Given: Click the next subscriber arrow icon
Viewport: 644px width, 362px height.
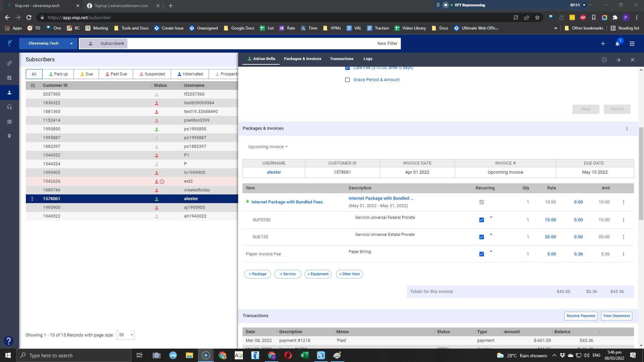Looking at the screenshot, I should click(x=618, y=60).
